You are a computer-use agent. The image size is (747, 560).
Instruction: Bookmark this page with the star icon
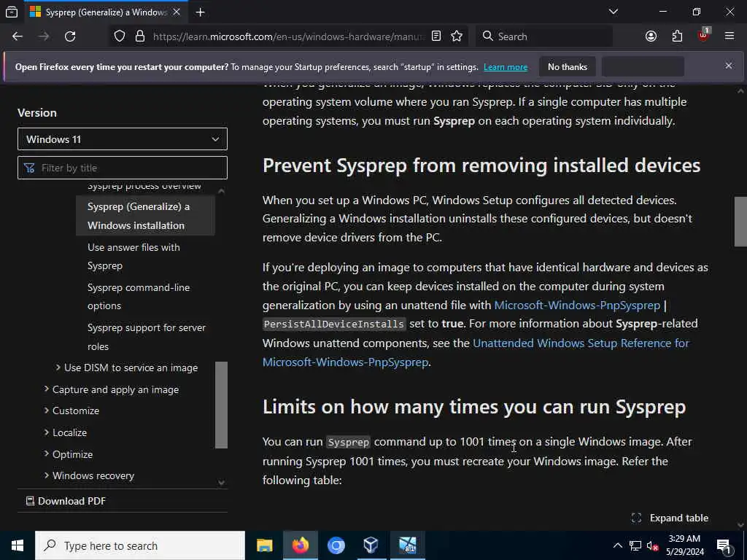coord(457,36)
